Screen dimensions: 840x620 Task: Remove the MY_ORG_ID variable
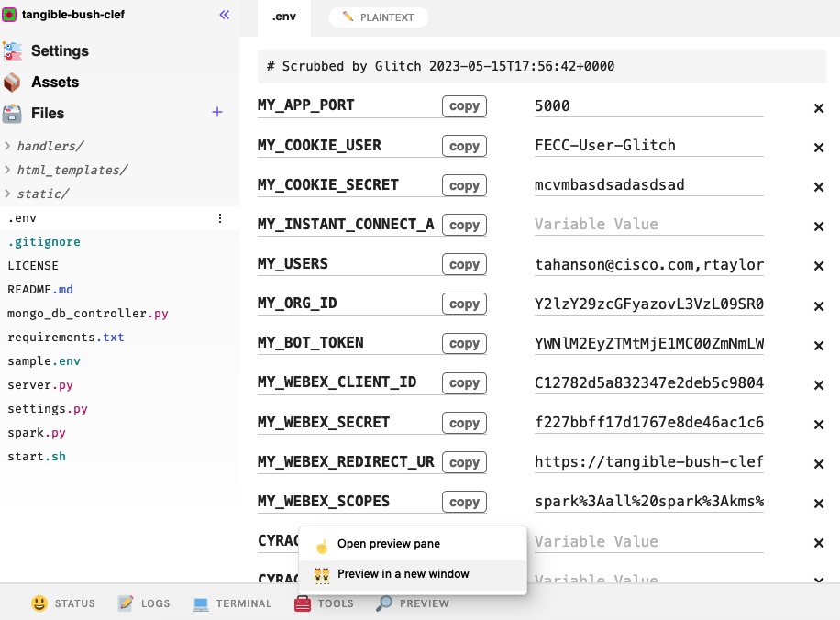[x=818, y=305]
